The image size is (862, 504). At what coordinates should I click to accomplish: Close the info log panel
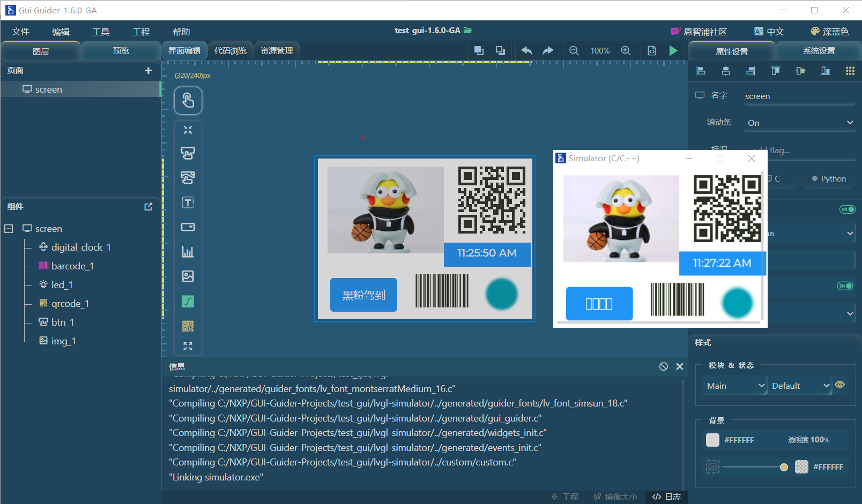coord(680,366)
